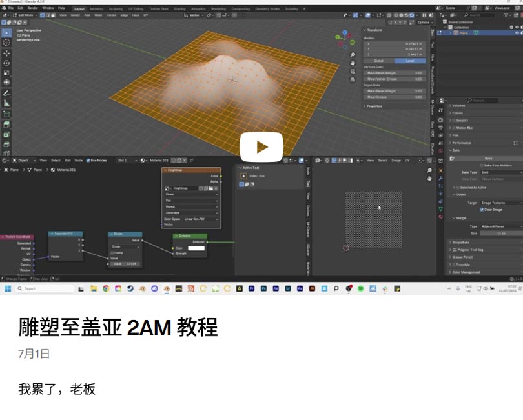Open the Render menu

click(x=34, y=8)
